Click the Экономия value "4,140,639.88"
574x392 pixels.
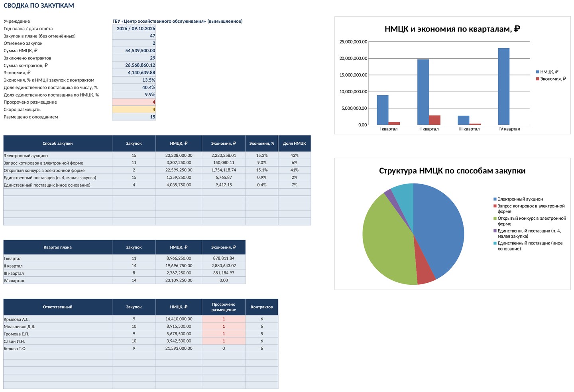tap(134, 73)
